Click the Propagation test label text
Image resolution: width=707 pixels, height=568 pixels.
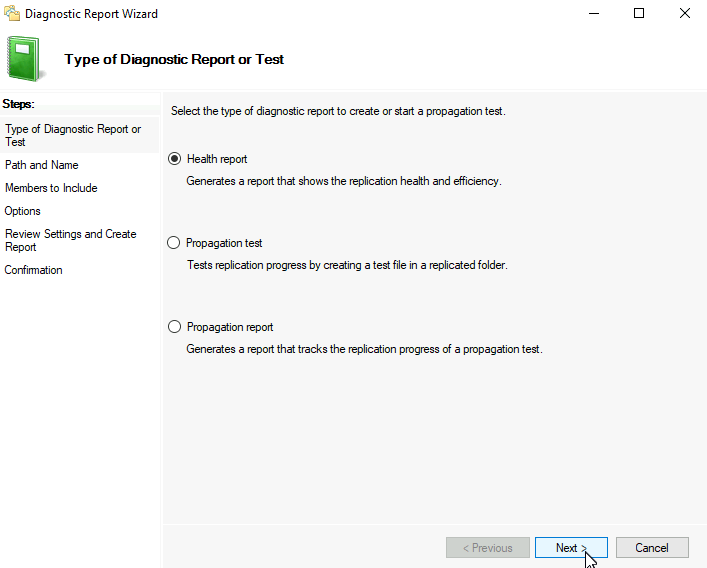tap(224, 243)
